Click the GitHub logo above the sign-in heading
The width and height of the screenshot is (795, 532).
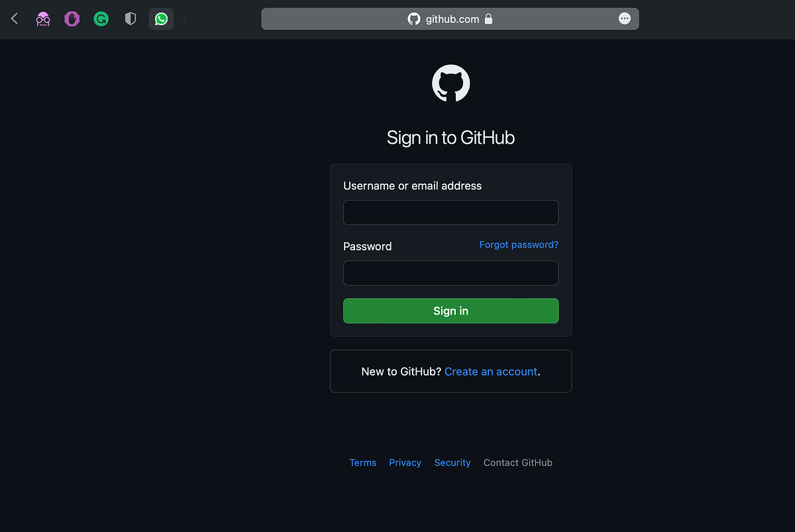450,83
